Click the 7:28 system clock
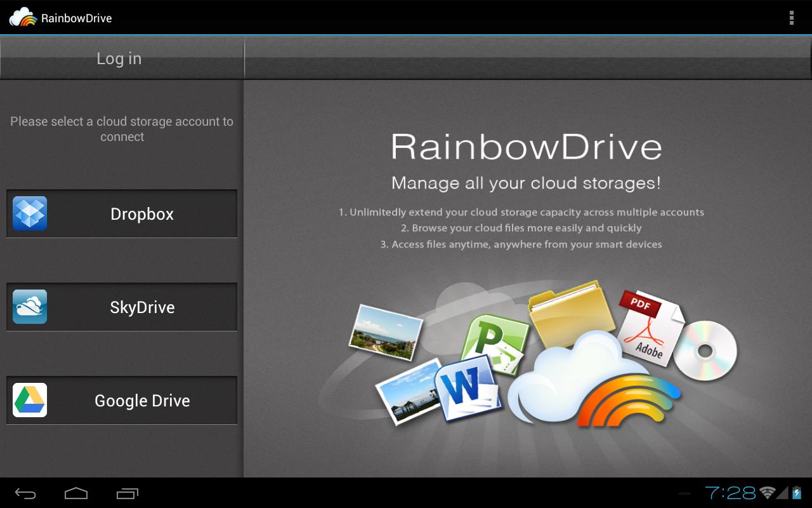812x508 pixels. pos(730,493)
